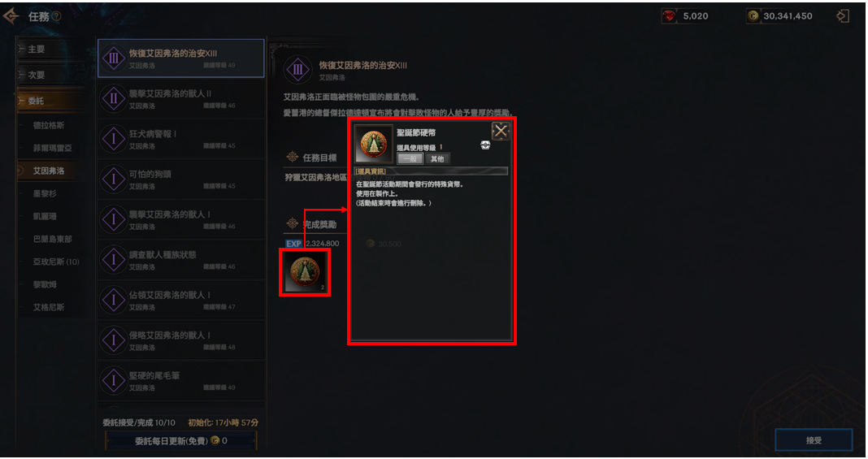This screenshot has width=868, height=459.
Task: Select quest 堅硬的尾毛筆
Action: click(181, 380)
